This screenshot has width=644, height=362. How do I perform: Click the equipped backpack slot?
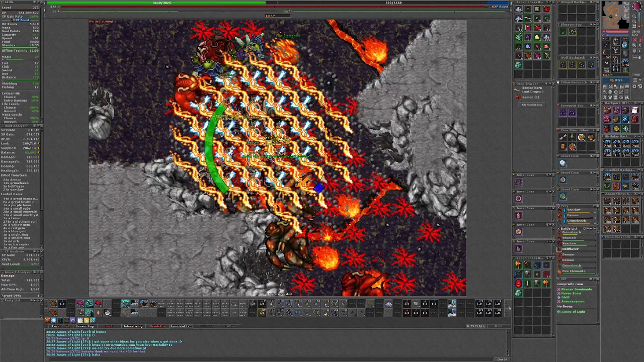tap(625, 44)
